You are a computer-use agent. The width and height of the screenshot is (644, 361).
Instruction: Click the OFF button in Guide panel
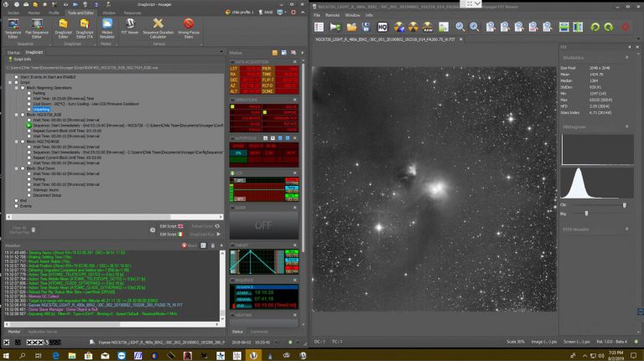tap(263, 225)
